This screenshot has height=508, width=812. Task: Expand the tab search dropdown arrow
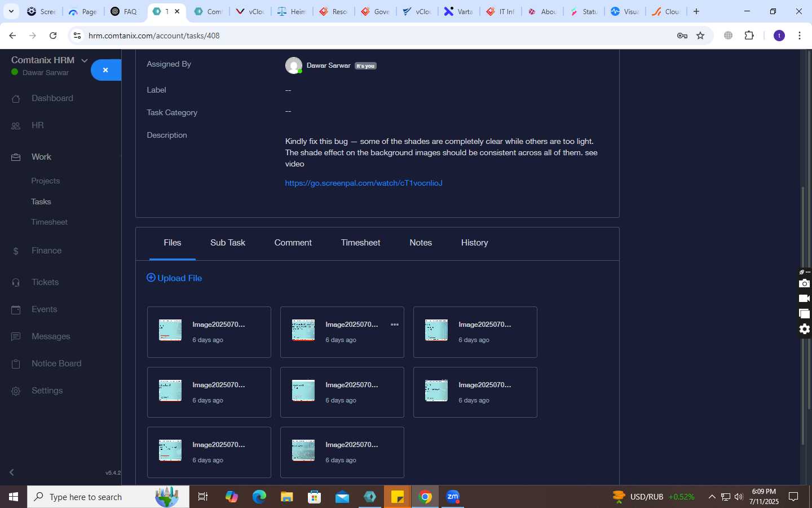coord(11,11)
